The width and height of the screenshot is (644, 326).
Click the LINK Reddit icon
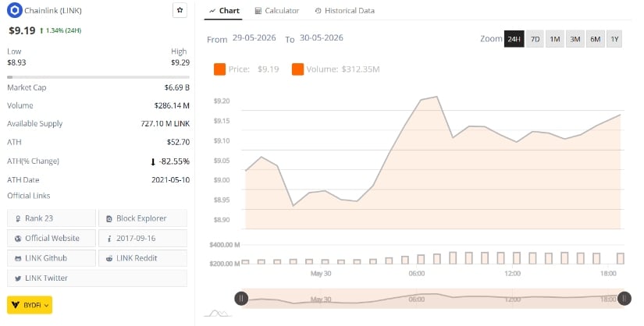(109, 259)
